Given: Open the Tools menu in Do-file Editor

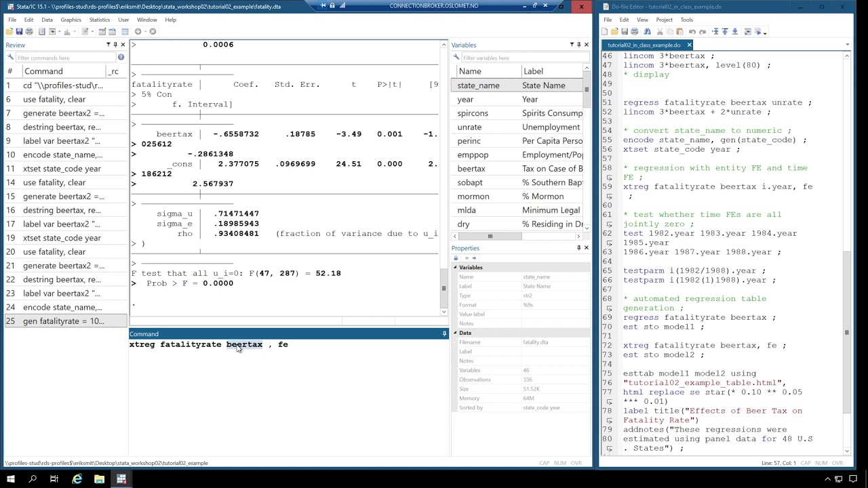Looking at the screenshot, I should [686, 20].
